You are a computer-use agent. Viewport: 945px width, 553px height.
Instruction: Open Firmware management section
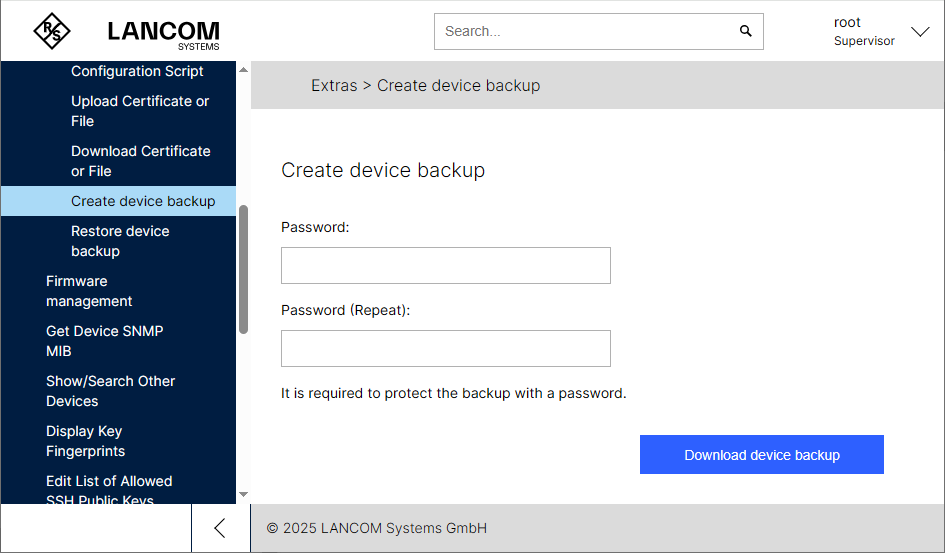click(89, 291)
